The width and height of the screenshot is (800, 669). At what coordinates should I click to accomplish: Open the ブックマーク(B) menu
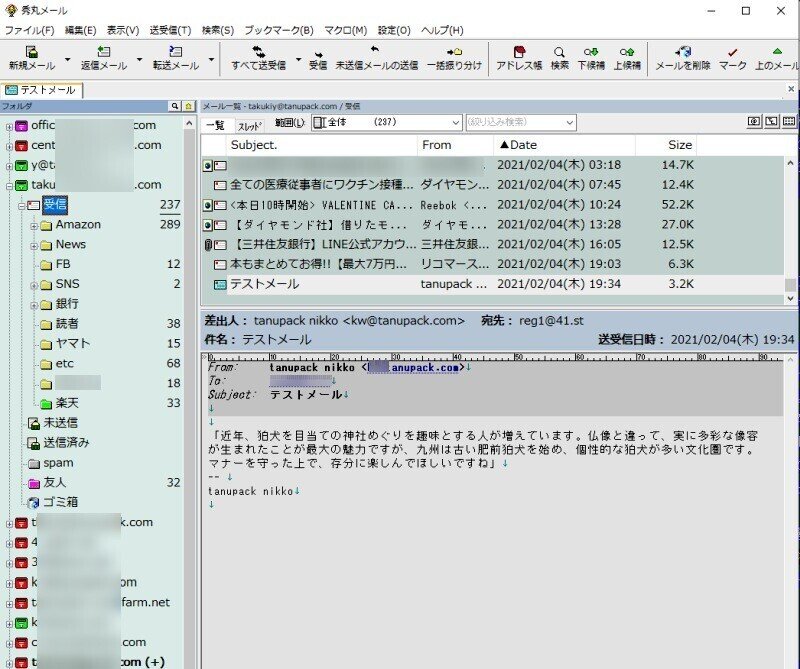coord(279,30)
